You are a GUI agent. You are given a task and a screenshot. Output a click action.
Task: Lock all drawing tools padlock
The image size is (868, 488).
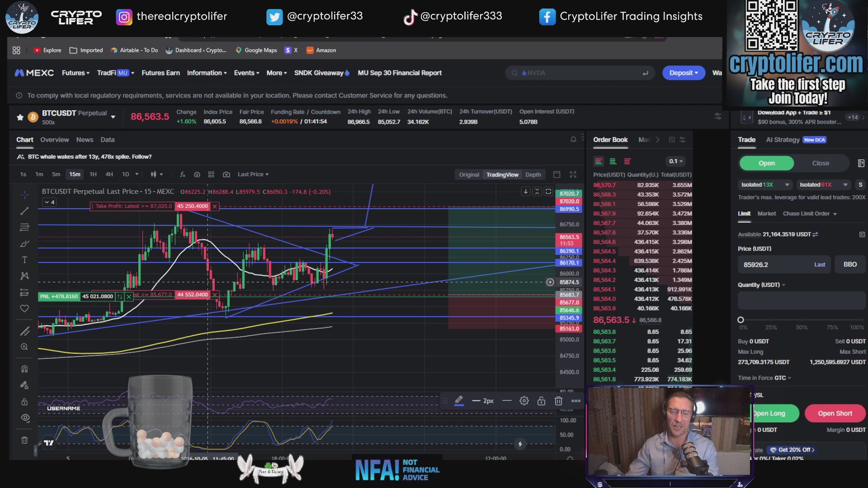click(x=24, y=402)
